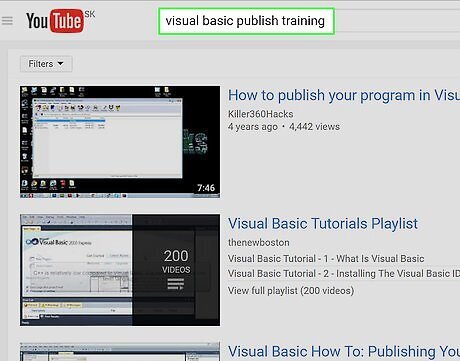Open 'How to publish your program' video title
This screenshot has height=361, width=460.
(x=344, y=95)
